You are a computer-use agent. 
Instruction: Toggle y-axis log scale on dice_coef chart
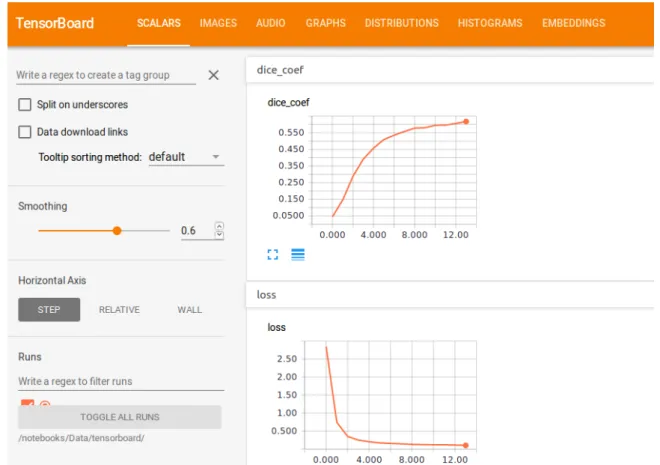click(298, 255)
